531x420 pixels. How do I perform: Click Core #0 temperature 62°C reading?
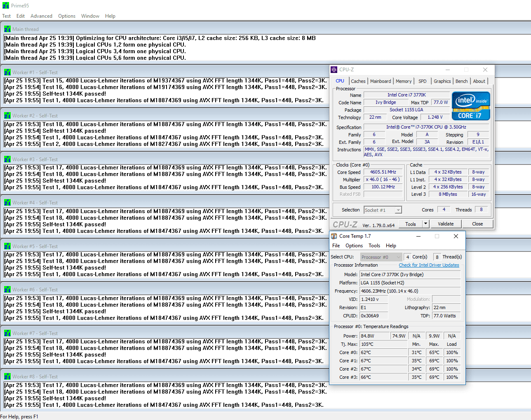(x=383, y=353)
